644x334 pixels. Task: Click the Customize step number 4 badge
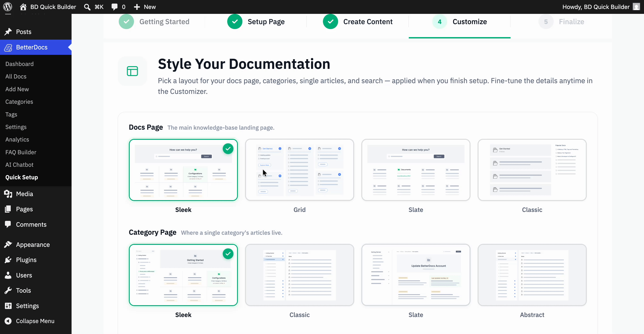click(439, 22)
